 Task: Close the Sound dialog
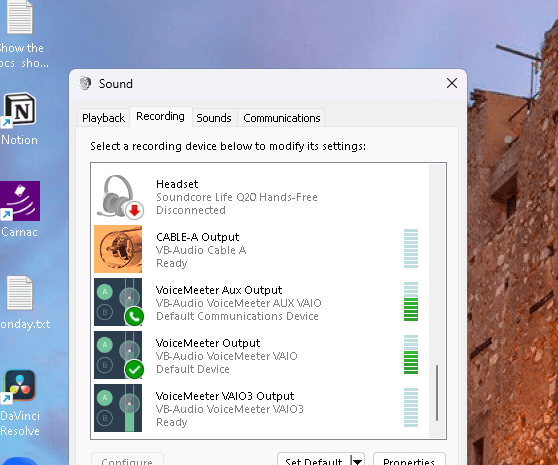tap(452, 83)
